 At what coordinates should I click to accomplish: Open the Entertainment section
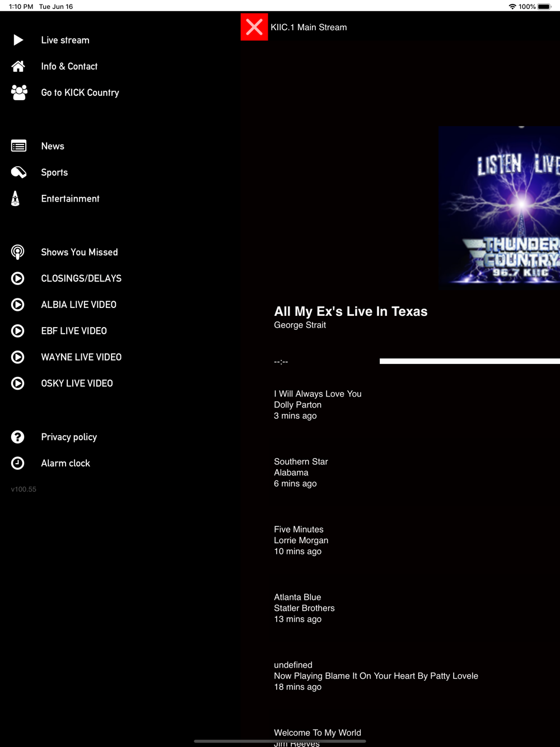[x=70, y=199]
